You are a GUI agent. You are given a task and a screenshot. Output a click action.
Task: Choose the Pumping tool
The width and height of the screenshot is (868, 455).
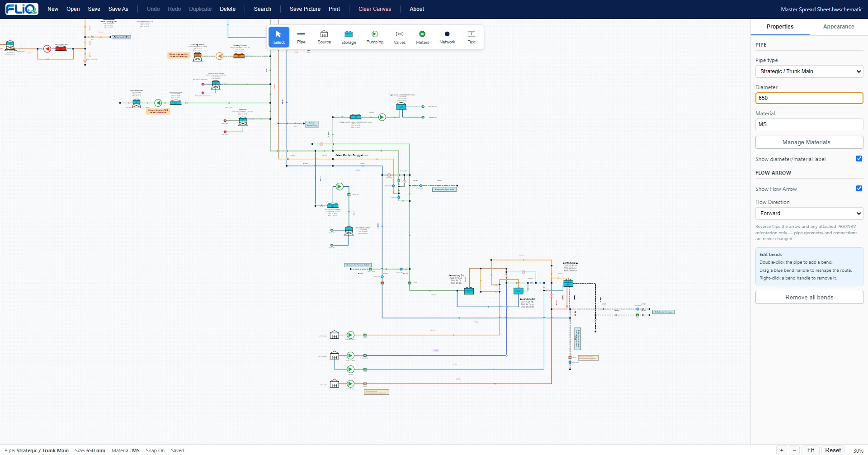pyautogui.click(x=375, y=37)
